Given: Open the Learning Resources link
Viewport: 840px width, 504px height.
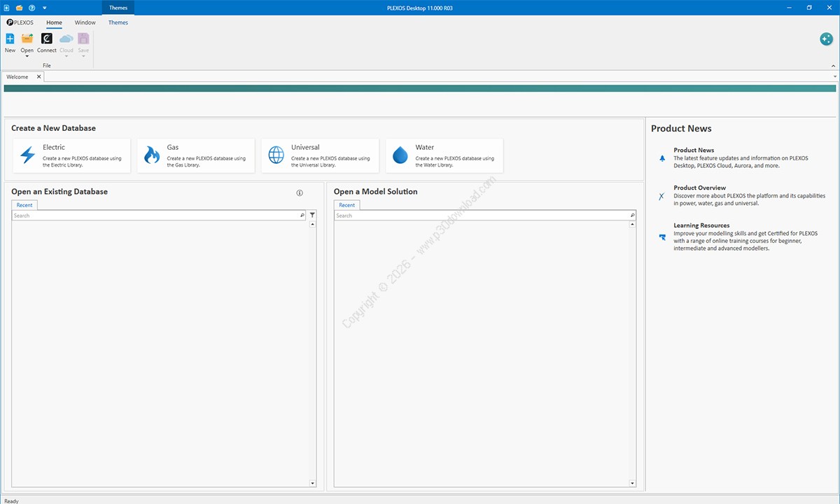Looking at the screenshot, I should (701, 225).
